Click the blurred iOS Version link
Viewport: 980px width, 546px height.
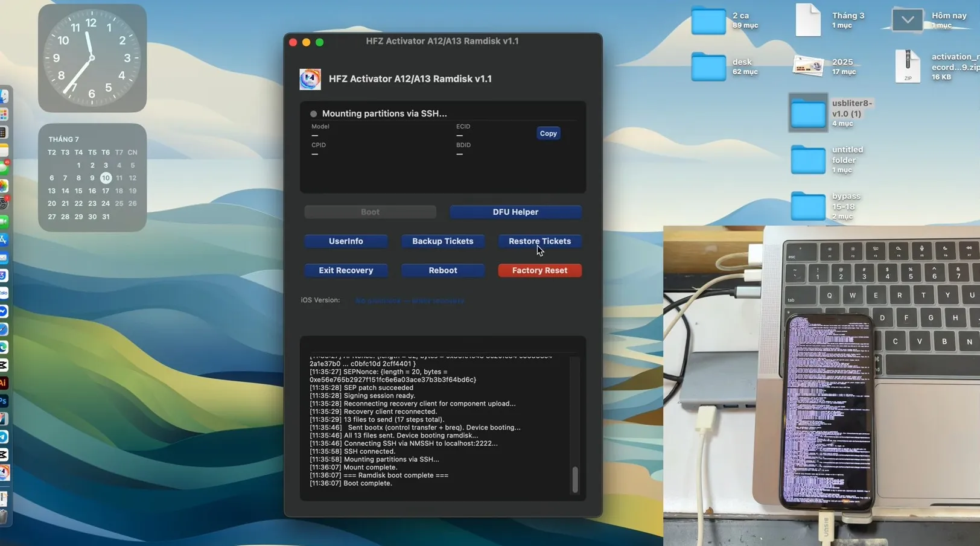point(409,300)
